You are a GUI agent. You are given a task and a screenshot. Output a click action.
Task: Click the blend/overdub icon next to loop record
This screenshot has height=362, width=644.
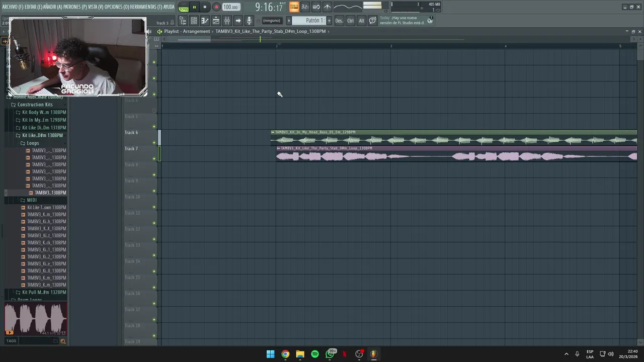[327, 7]
